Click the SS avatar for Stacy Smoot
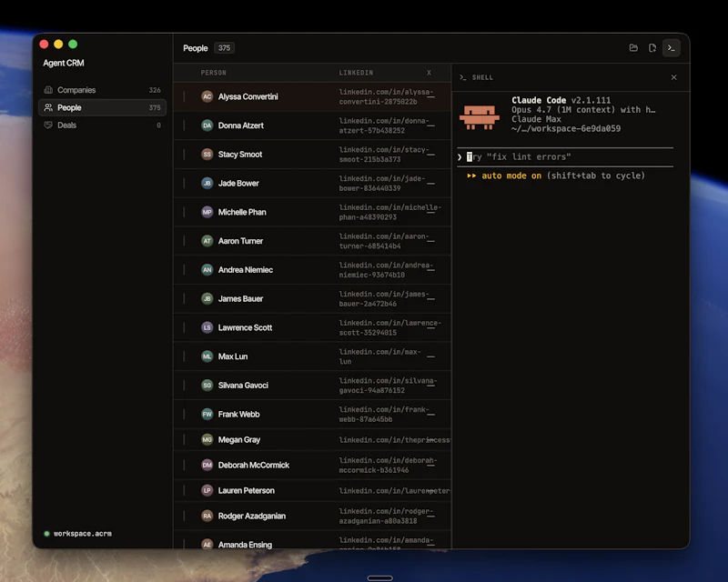This screenshot has height=582, width=728. [x=207, y=154]
